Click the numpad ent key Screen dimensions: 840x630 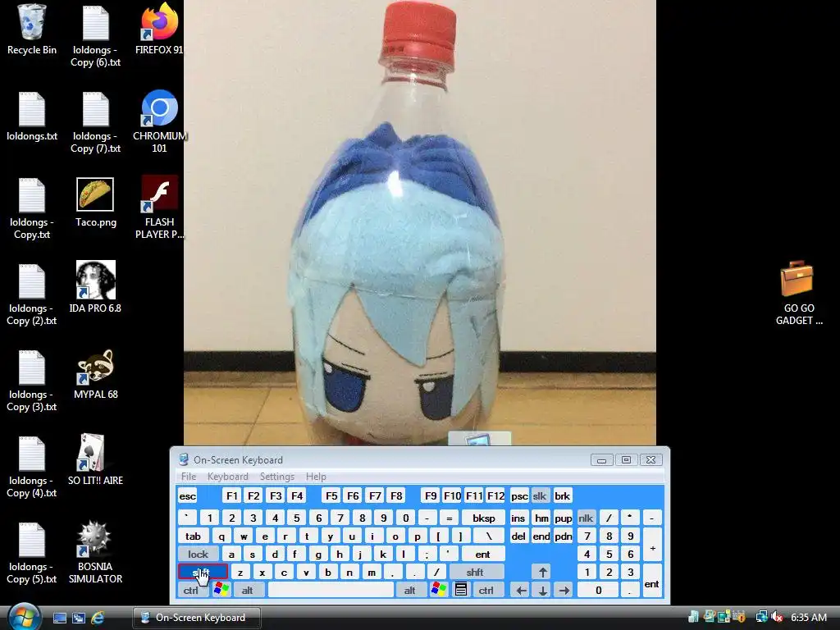(652, 582)
